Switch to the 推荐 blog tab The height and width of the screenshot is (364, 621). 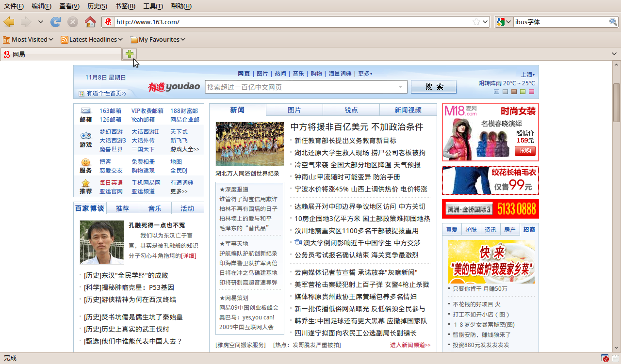click(x=122, y=208)
